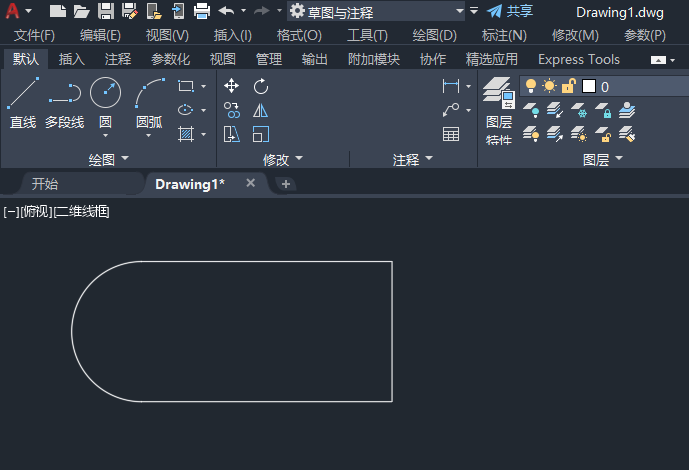This screenshot has height=470, width=689.
Task: Switch to the 注释 ribbon tab
Action: tap(118, 59)
